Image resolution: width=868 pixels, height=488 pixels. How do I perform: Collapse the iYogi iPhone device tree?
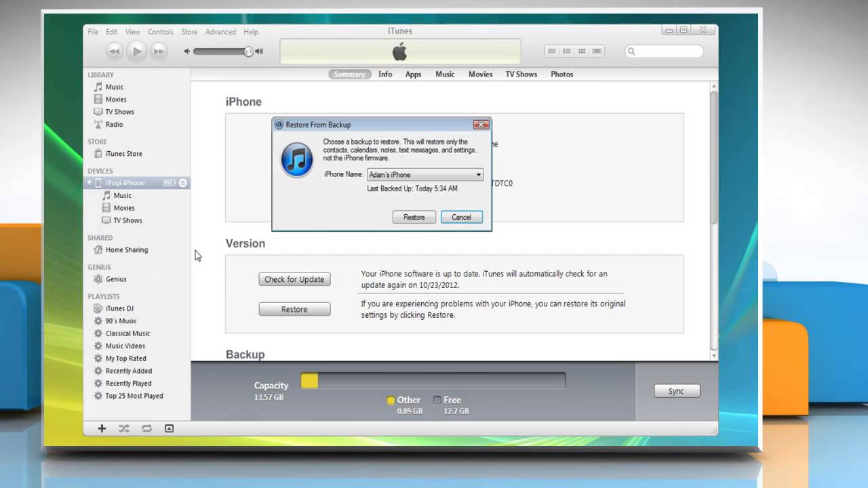coord(90,183)
